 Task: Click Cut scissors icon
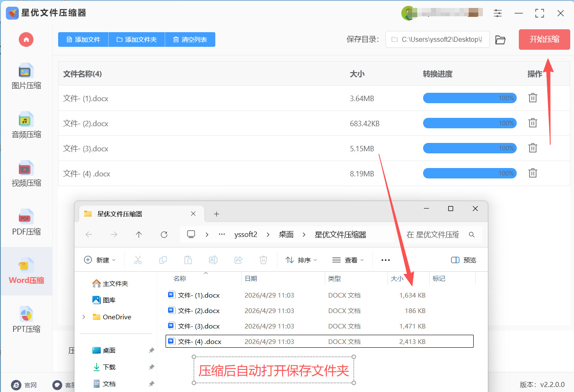pos(138,260)
